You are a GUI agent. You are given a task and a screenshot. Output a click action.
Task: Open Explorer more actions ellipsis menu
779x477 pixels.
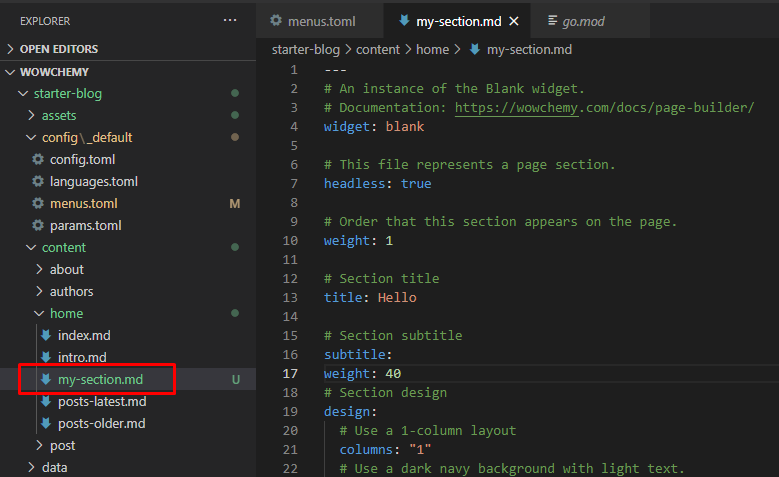230,20
